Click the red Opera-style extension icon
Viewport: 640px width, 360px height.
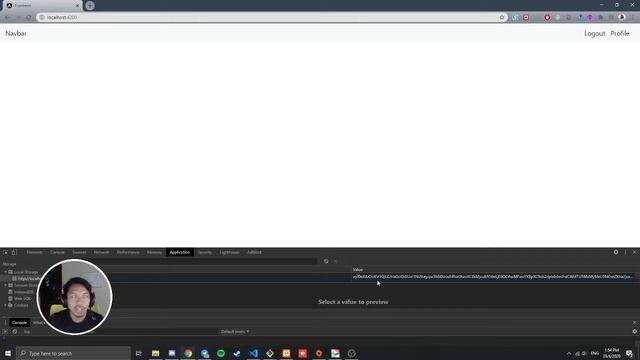click(547, 17)
